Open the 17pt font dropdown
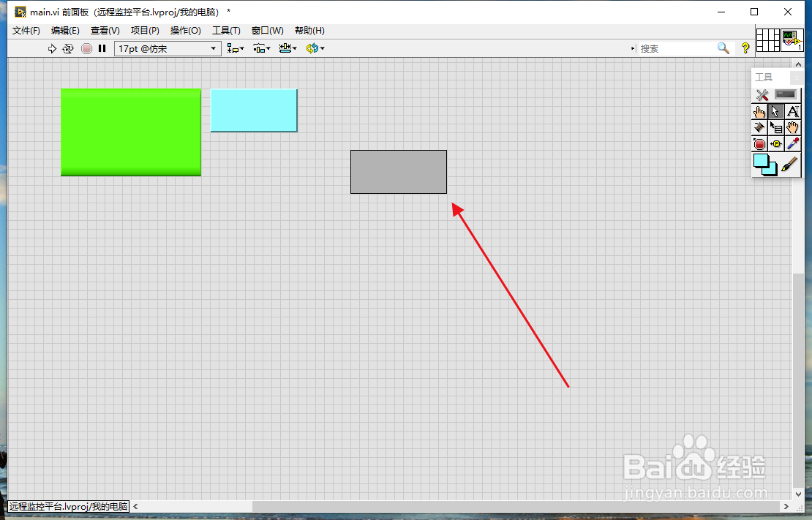Viewport: 812px width, 520px height. click(x=168, y=49)
